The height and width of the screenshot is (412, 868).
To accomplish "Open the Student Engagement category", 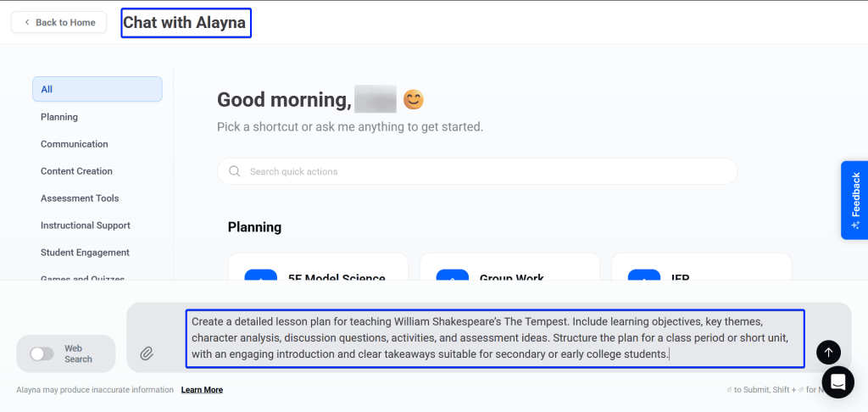I will coord(85,253).
